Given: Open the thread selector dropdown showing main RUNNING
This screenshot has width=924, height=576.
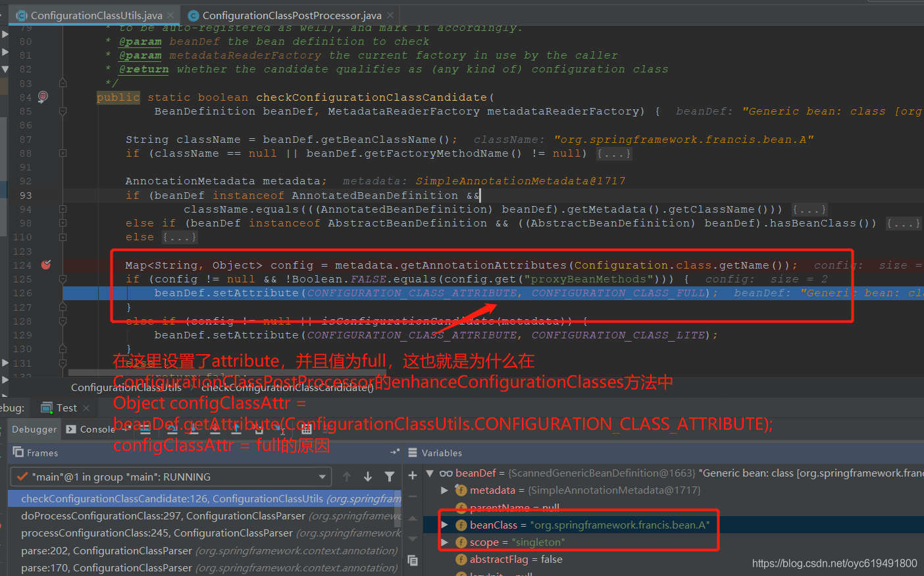Looking at the screenshot, I should point(170,477).
